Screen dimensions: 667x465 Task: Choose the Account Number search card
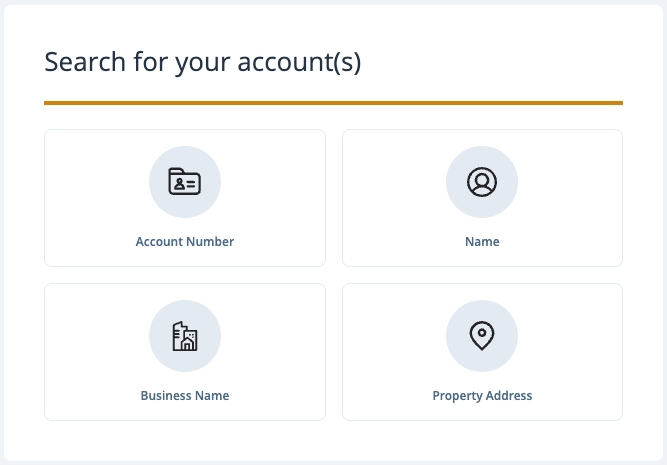click(185, 198)
